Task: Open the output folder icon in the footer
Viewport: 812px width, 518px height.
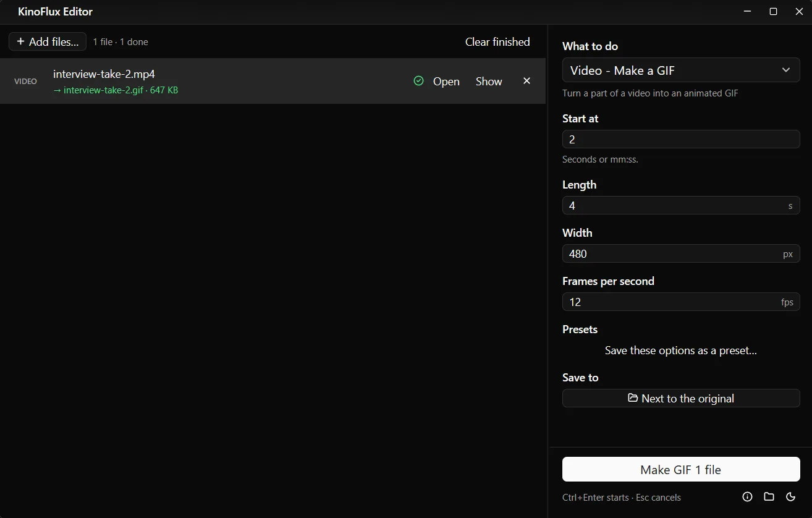Action: (769, 497)
